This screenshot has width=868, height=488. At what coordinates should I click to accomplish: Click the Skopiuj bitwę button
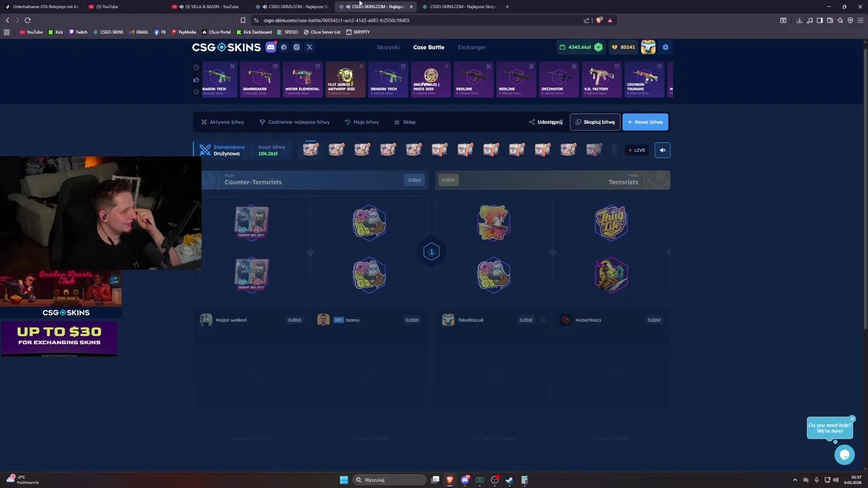[x=595, y=122]
